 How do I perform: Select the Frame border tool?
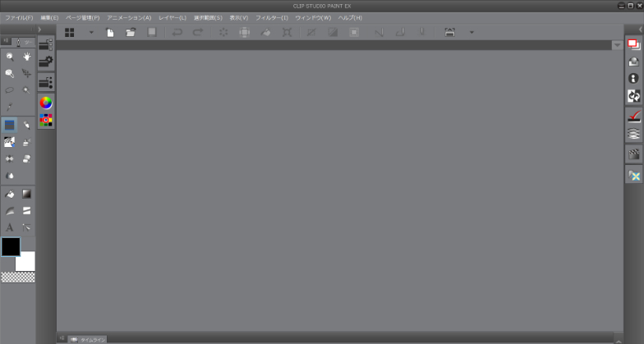(26, 210)
